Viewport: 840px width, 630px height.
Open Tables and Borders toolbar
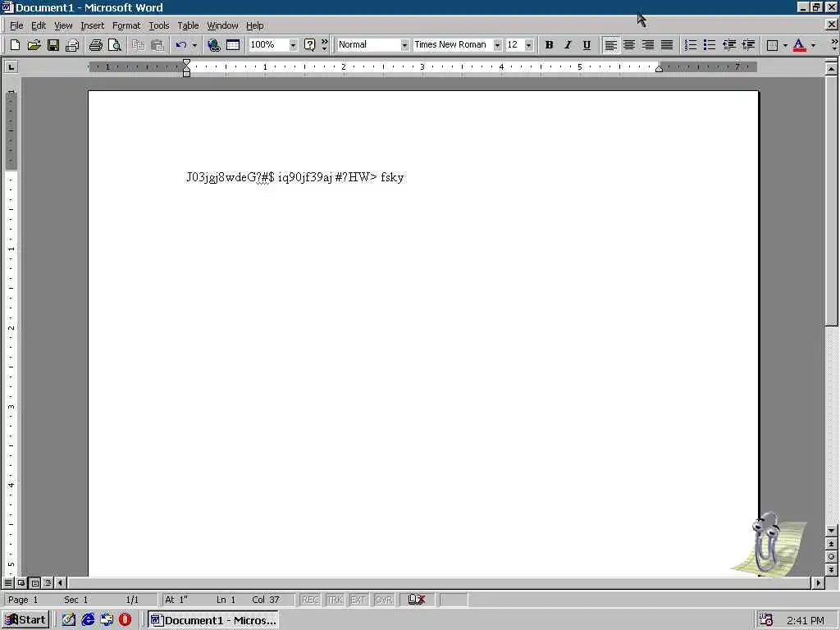tap(233, 45)
